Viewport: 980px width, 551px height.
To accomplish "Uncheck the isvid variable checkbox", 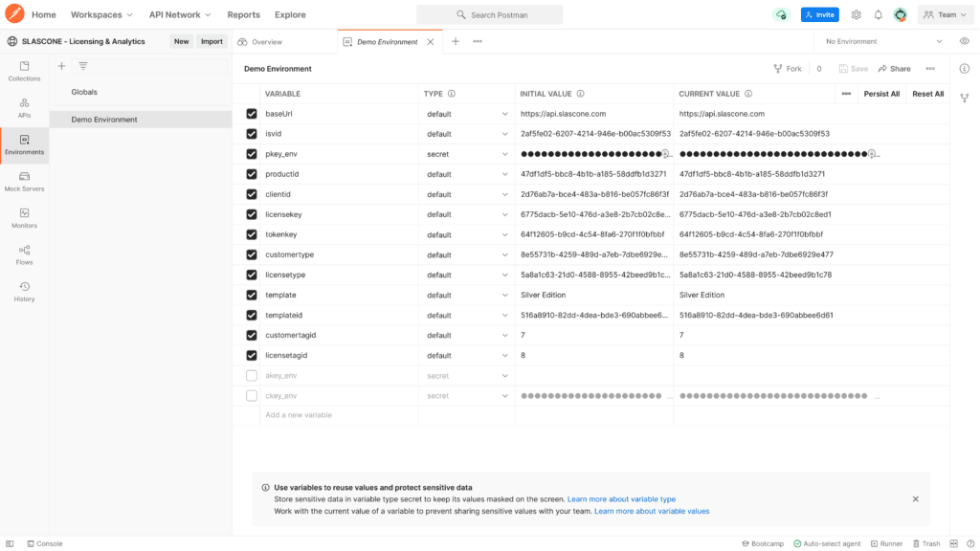I will (252, 134).
